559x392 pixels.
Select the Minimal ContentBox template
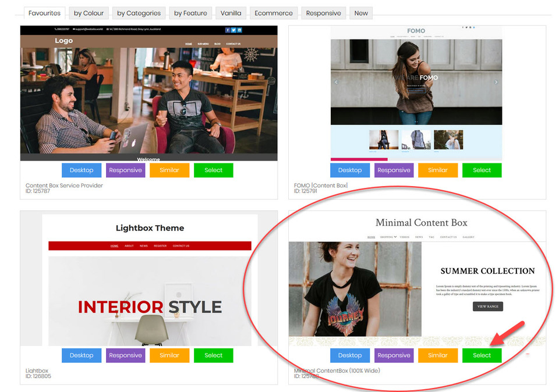coord(482,355)
